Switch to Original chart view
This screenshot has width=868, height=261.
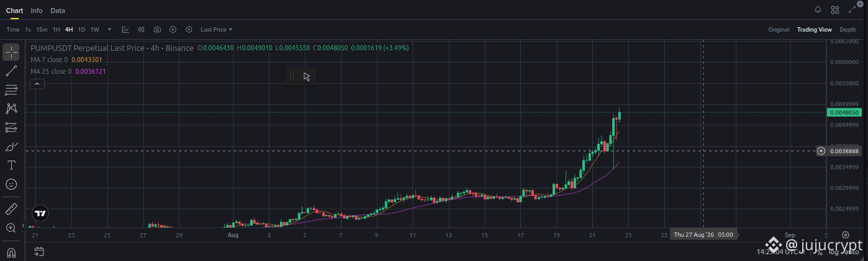pos(779,29)
